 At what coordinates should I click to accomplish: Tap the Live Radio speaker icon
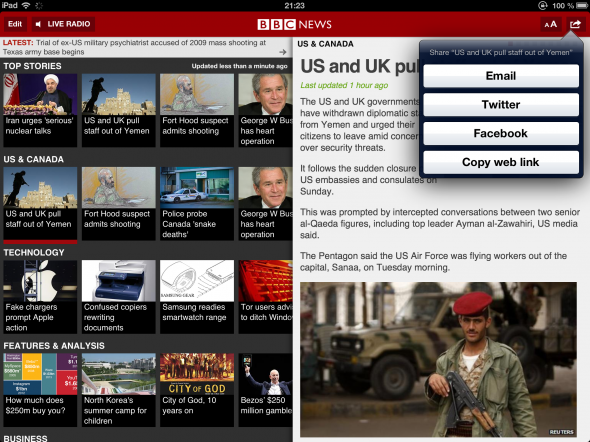point(38,24)
